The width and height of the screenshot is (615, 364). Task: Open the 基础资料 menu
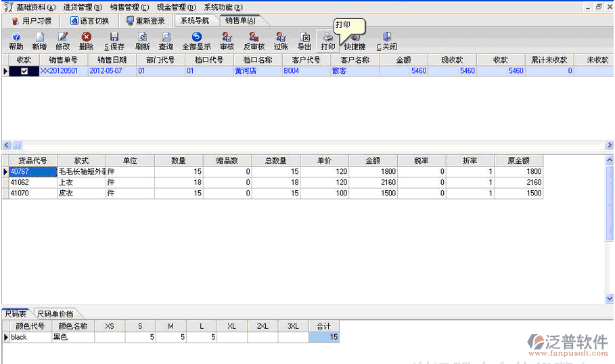[35, 7]
